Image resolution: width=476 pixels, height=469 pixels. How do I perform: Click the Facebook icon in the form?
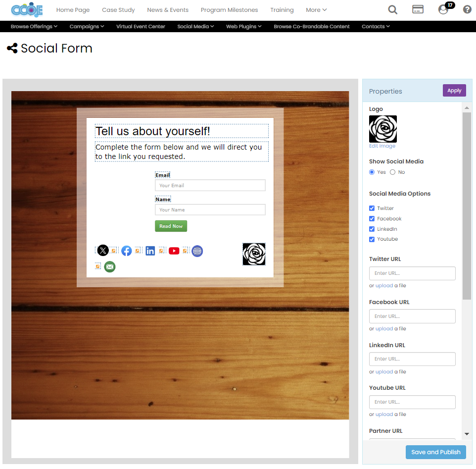coord(127,251)
